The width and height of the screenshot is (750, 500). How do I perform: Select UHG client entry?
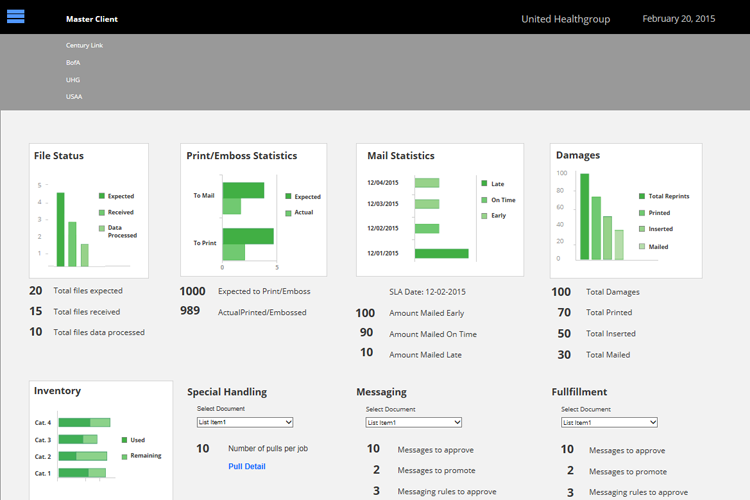pyautogui.click(x=73, y=80)
